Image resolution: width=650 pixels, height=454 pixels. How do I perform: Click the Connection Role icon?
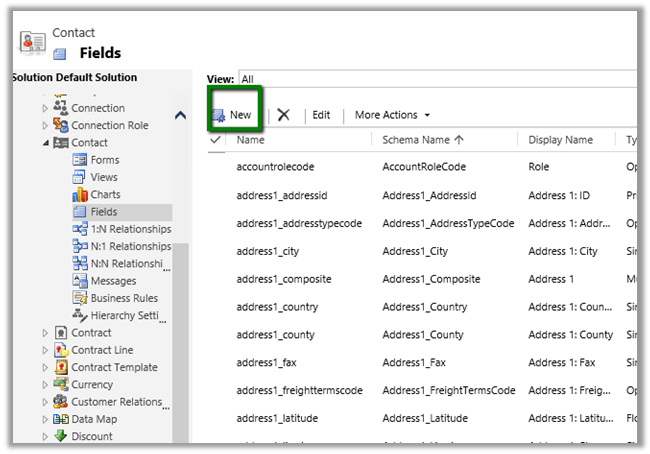tap(62, 125)
